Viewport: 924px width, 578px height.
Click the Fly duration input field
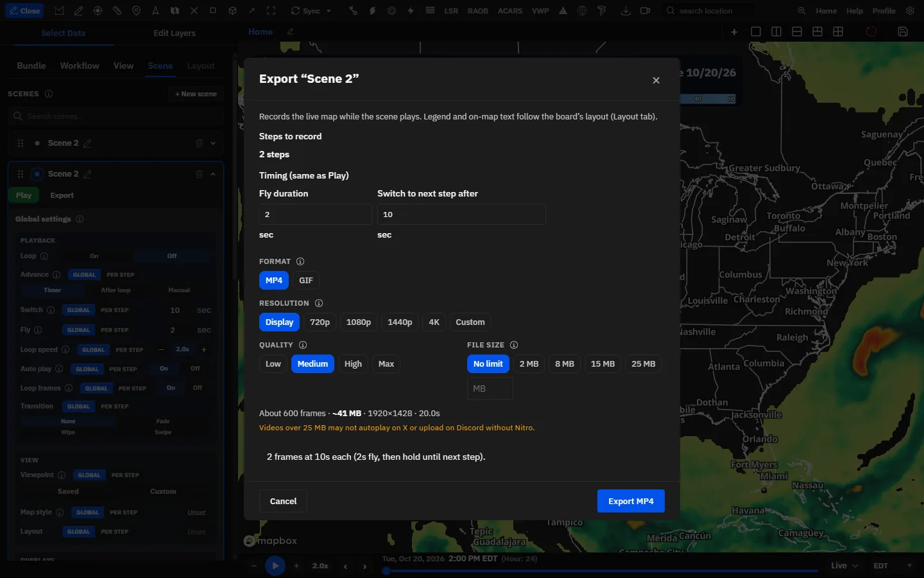click(x=315, y=215)
